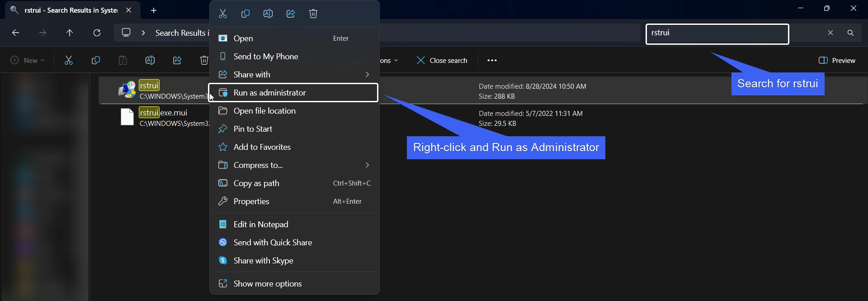Click the toolbar Copy icon
Image resolution: width=868 pixels, height=301 pixels.
coord(96,60)
